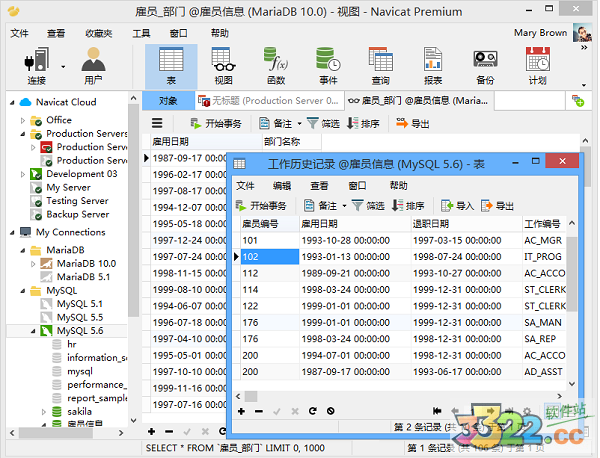The height and width of the screenshot is (458, 600).
Task: Select the hr database
Action: 72,344
